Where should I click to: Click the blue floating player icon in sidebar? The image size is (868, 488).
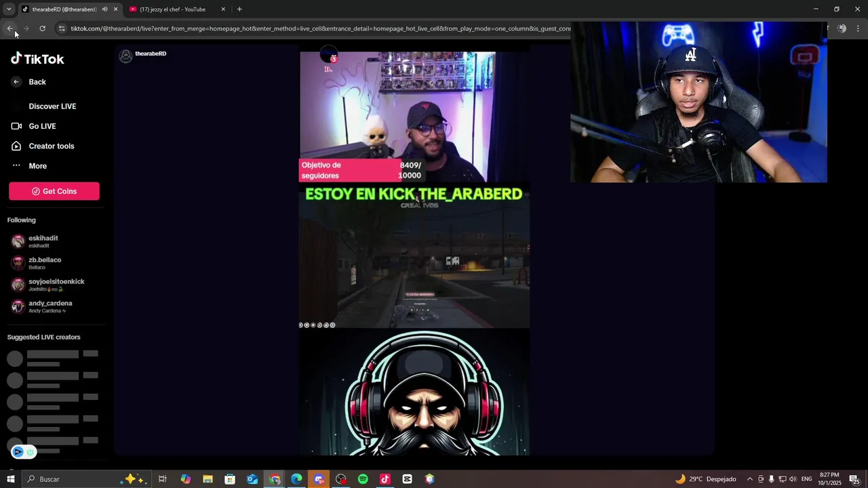tap(18, 452)
